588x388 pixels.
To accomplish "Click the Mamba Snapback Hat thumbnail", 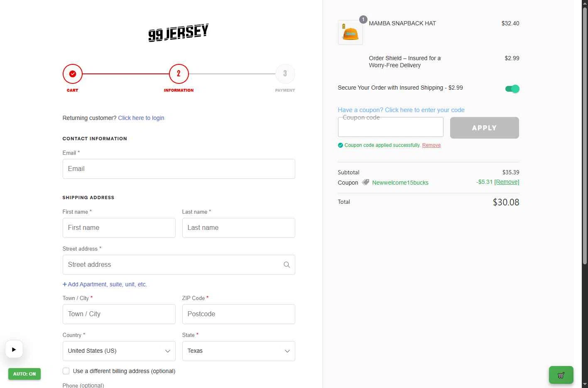I will pos(350,32).
